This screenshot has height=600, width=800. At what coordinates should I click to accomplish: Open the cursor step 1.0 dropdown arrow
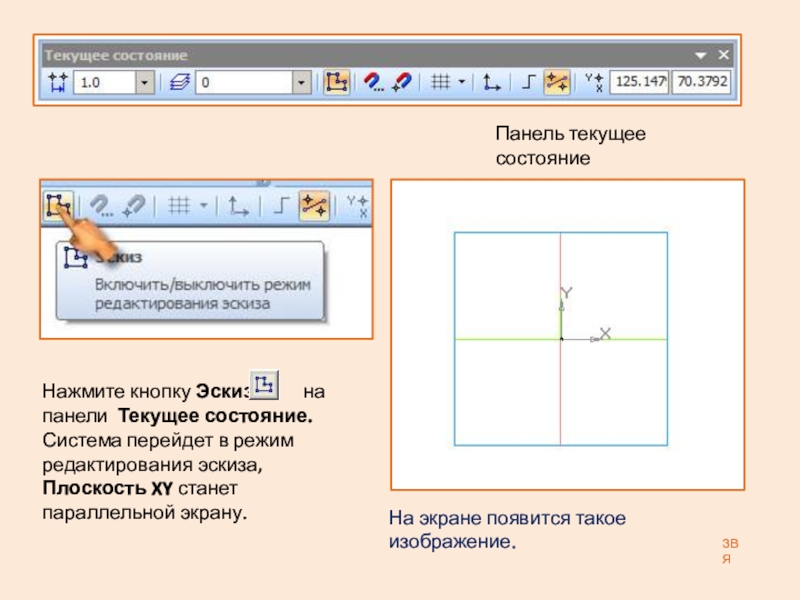coord(144,83)
